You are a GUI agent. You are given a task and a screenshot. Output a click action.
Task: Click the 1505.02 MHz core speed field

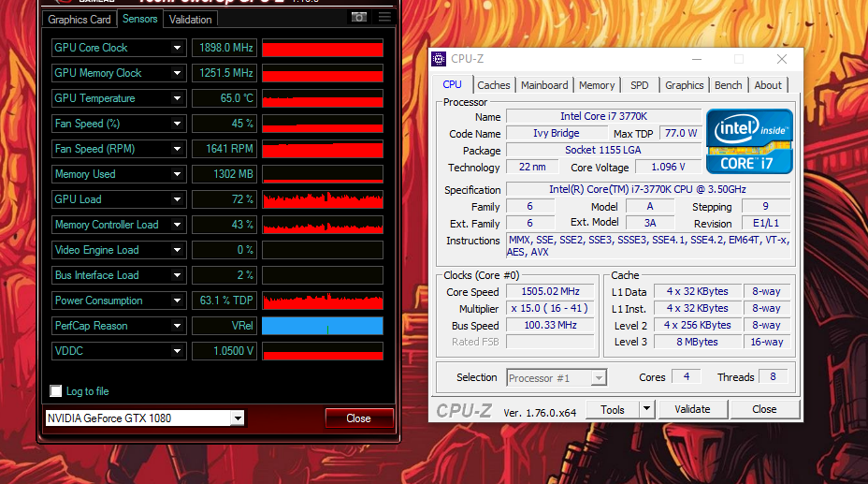point(550,291)
